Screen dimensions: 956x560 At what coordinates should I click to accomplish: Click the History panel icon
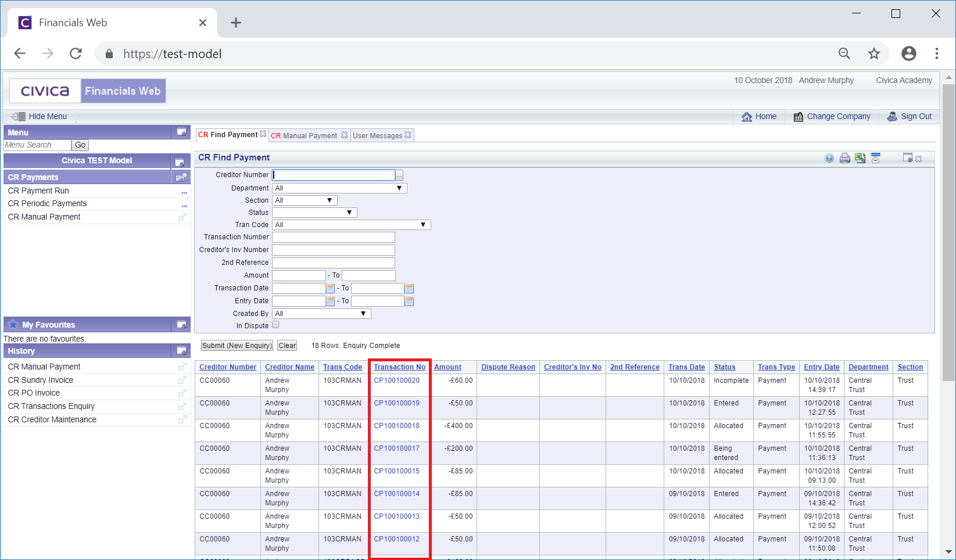coord(181,351)
